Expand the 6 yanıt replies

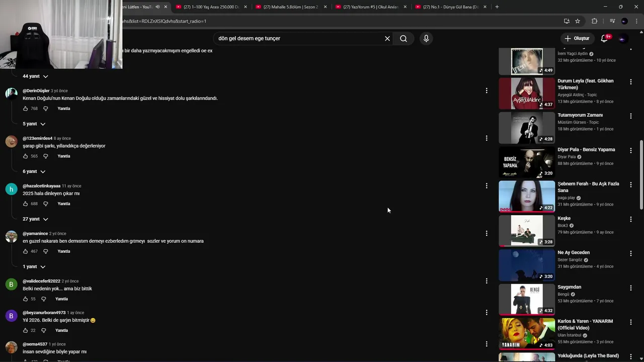(34, 171)
